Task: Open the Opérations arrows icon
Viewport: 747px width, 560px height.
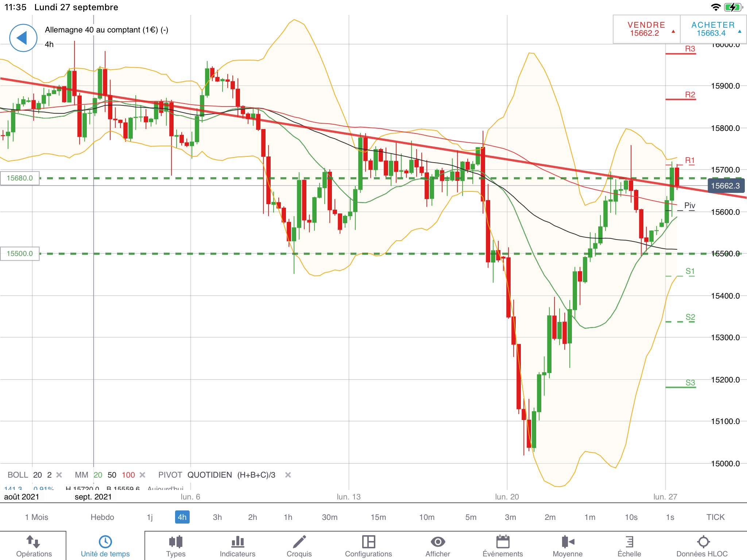Action: click(34, 542)
